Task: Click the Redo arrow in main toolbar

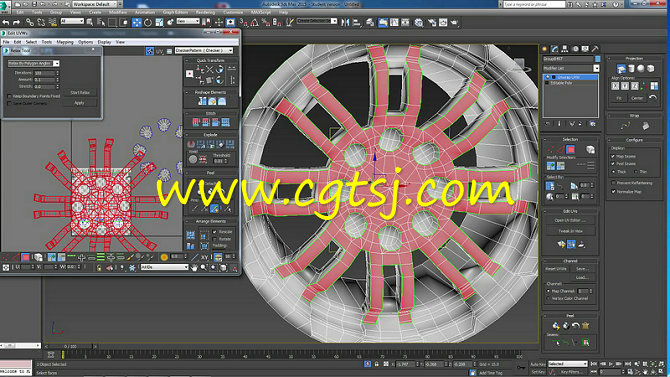Action: (16, 22)
